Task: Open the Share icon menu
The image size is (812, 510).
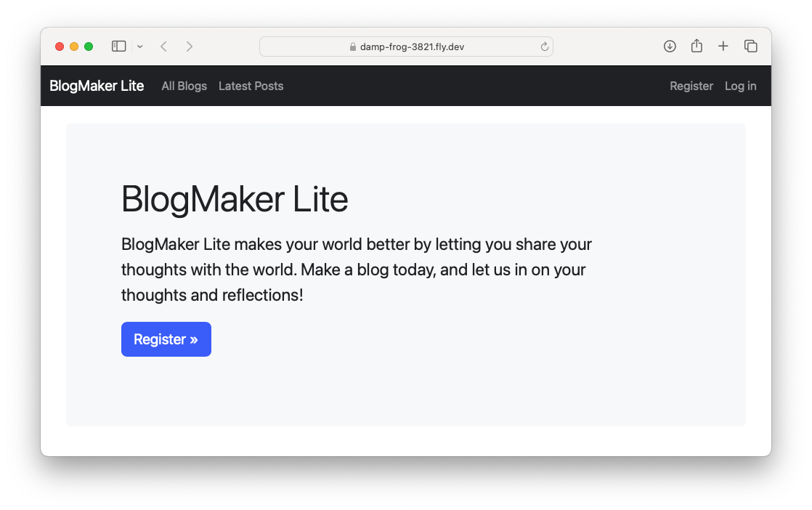Action: pyautogui.click(x=697, y=46)
